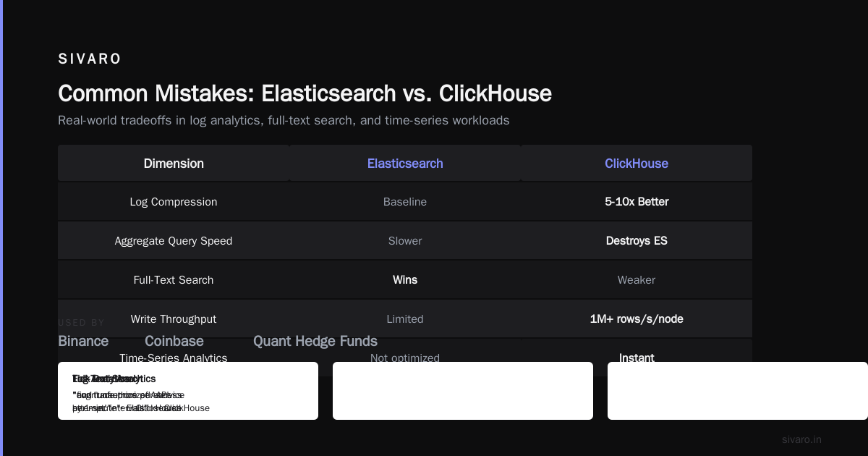This screenshot has height=456, width=868.
Task: Click the Wins cell under Elasticsearch
Action: [405, 280]
